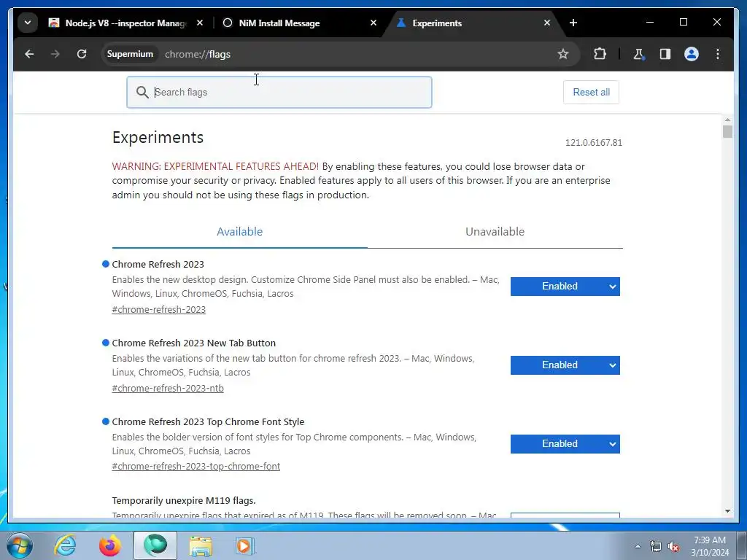Image resolution: width=747 pixels, height=560 pixels.
Task: Open the Extensions puzzle icon
Action: tap(600, 54)
